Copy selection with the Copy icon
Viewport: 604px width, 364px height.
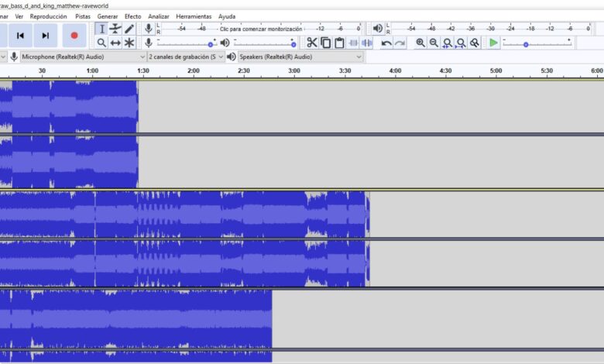[326, 43]
